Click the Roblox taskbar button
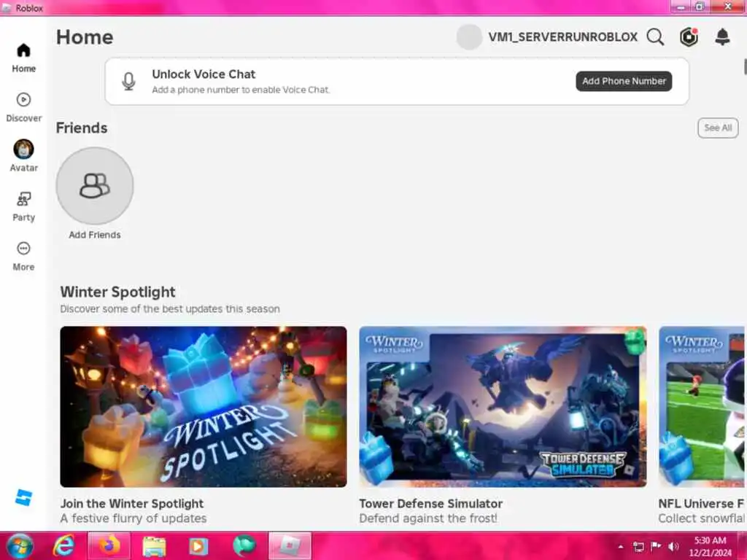 click(290, 545)
